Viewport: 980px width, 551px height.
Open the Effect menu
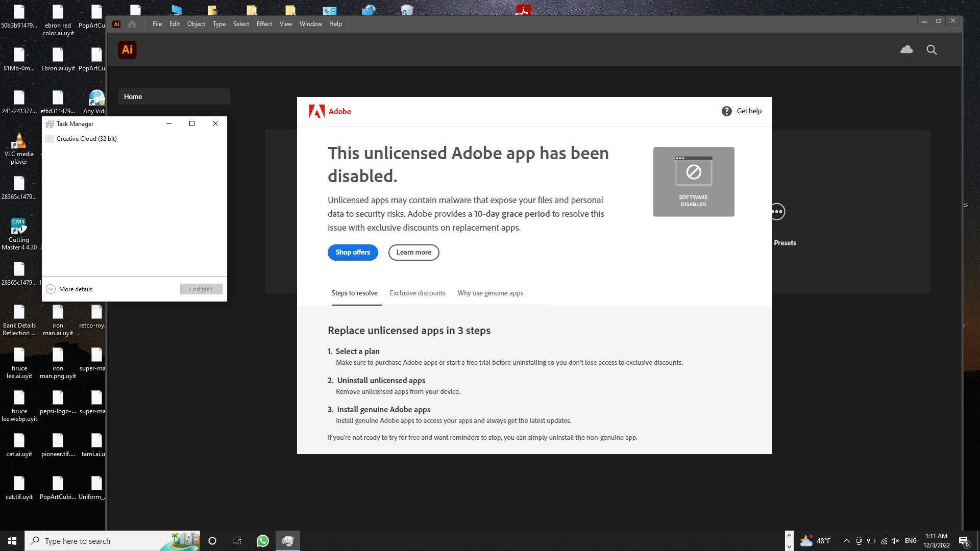point(264,24)
